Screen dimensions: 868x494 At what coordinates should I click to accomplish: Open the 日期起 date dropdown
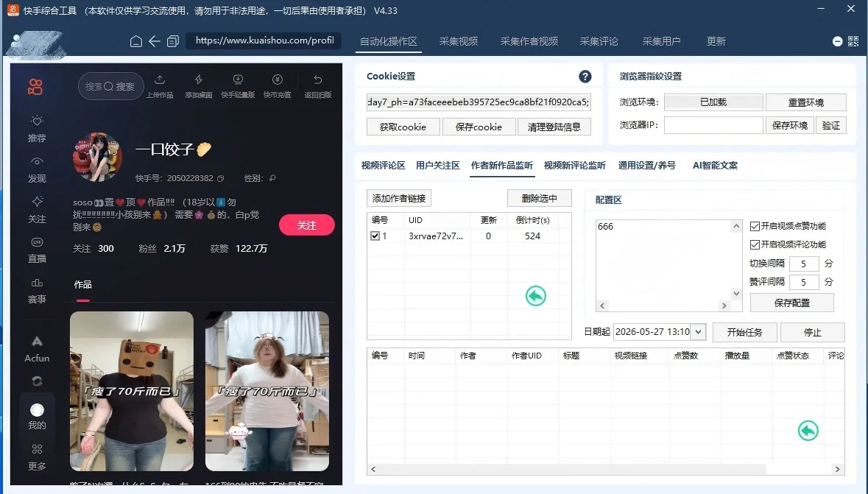pyautogui.click(x=699, y=332)
